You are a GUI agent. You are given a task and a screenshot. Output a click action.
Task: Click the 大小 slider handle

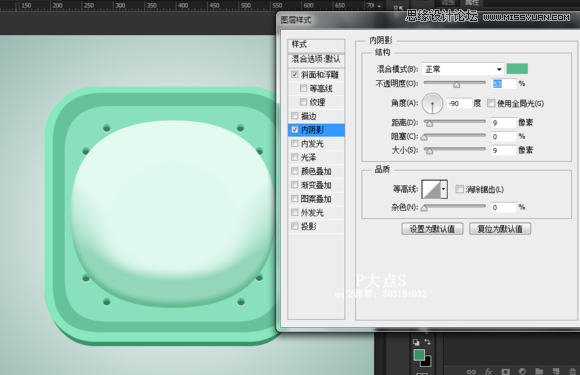point(429,151)
